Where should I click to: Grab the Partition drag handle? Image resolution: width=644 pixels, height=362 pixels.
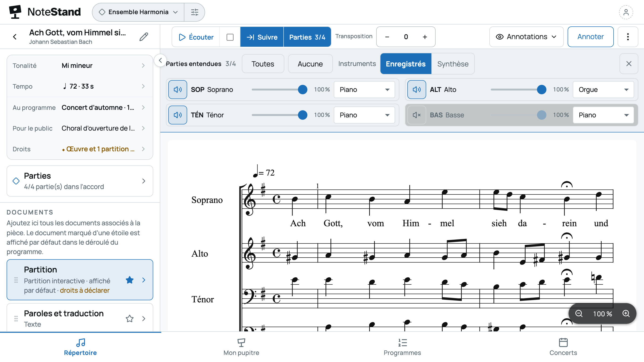16,280
